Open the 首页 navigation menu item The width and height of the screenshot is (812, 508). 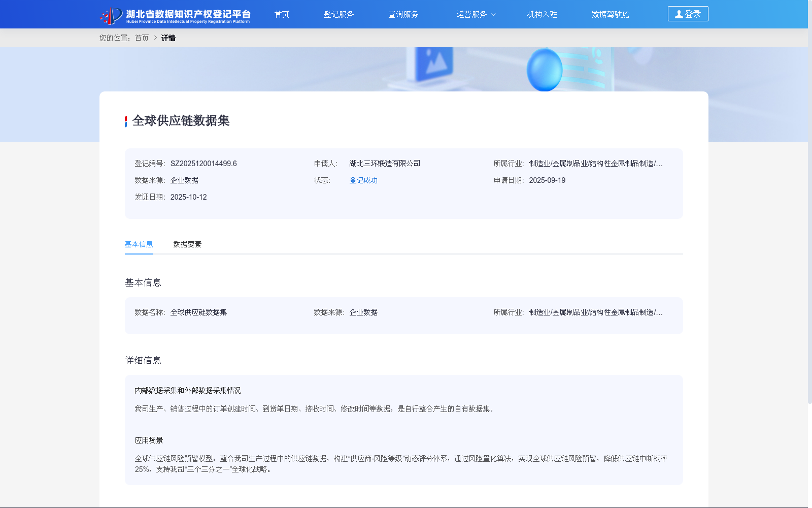coord(282,14)
